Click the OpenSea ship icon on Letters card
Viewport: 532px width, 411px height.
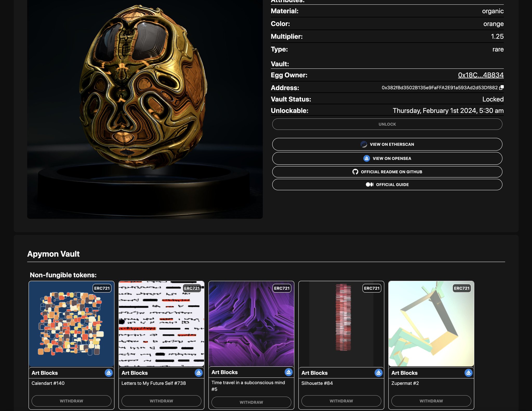[199, 373]
